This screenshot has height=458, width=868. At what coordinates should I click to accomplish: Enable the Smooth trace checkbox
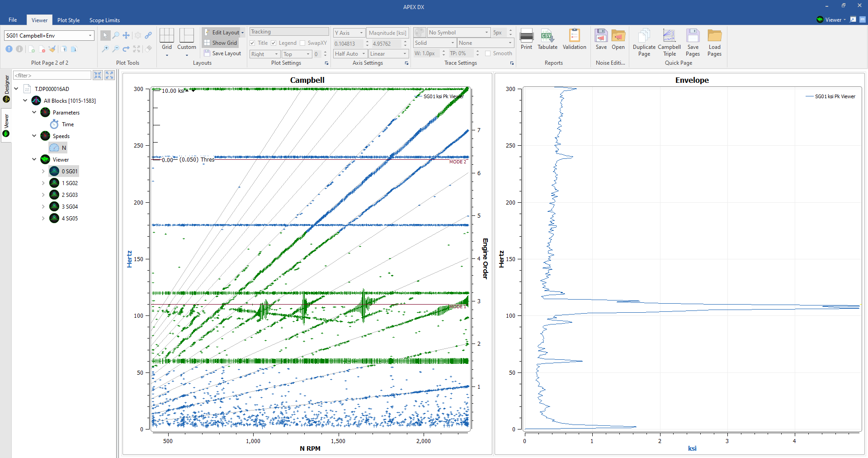coord(488,53)
